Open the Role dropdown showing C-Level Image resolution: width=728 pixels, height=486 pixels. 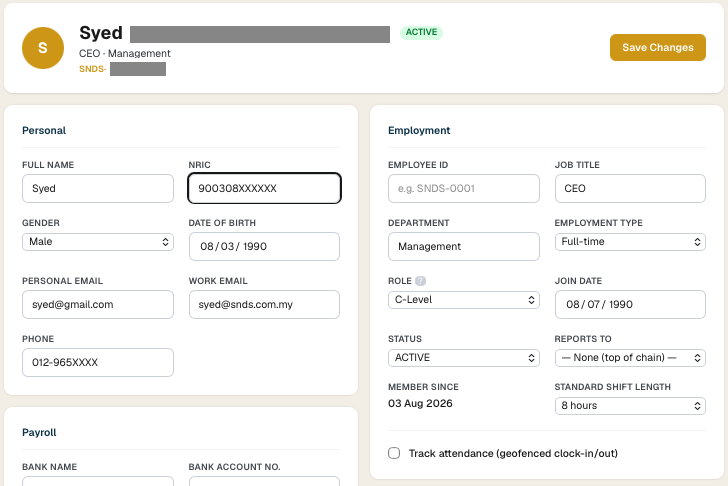pos(464,300)
